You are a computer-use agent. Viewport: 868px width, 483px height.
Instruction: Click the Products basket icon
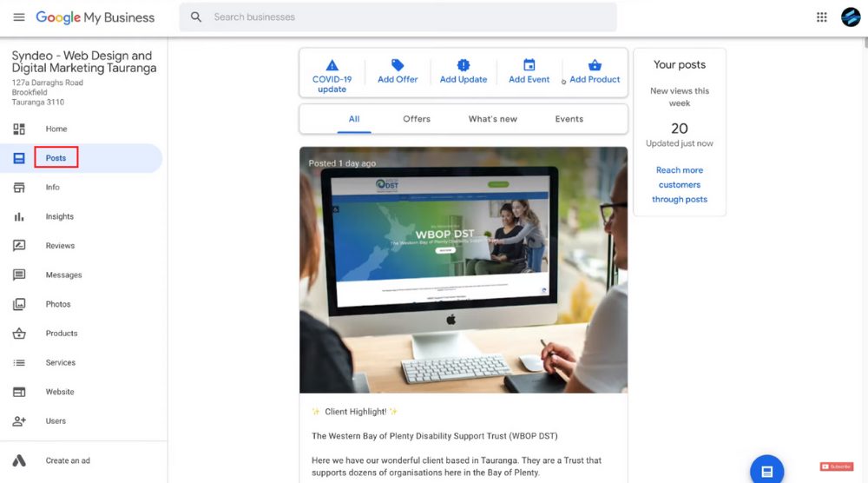point(19,334)
